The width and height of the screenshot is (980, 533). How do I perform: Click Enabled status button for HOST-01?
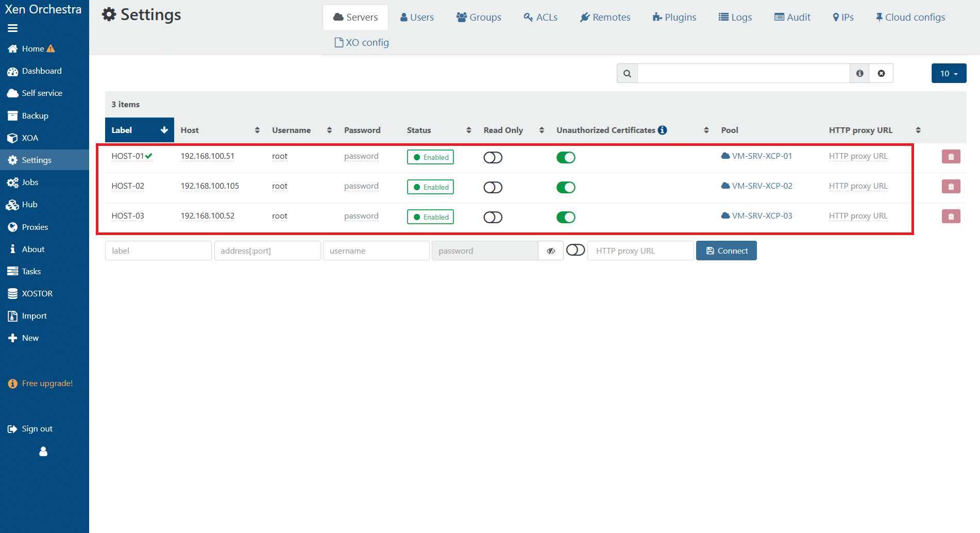430,157
